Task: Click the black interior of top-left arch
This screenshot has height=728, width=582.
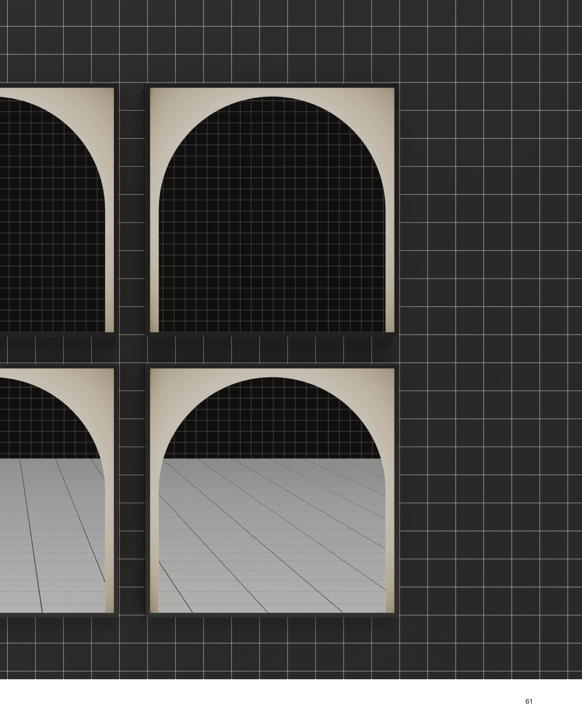Action: coord(51,219)
